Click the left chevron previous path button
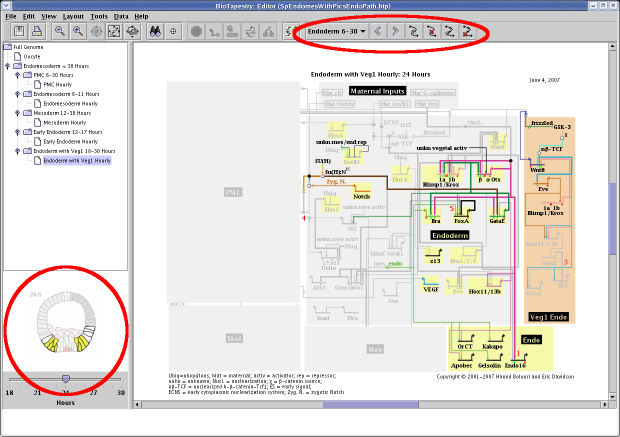The height and width of the screenshot is (437, 620). pos(379,32)
